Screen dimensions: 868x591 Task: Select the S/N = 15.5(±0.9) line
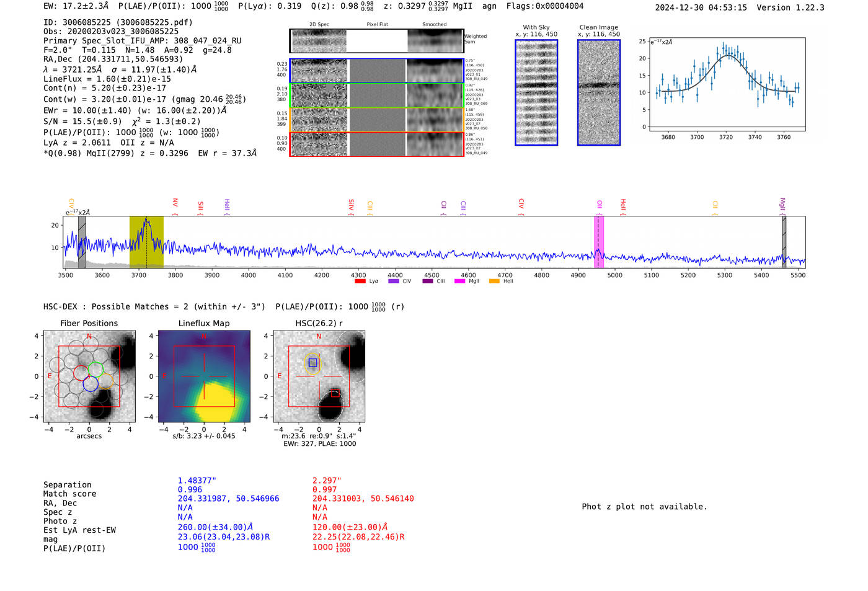click(x=122, y=122)
